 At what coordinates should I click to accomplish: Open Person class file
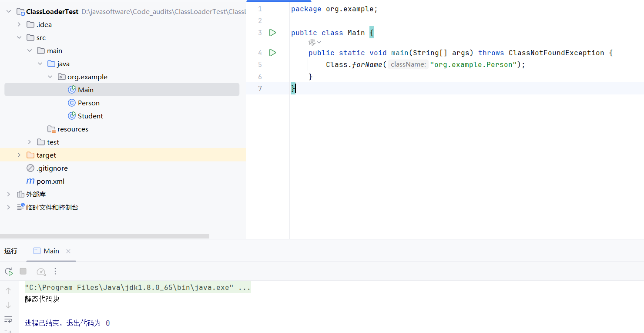click(x=89, y=103)
